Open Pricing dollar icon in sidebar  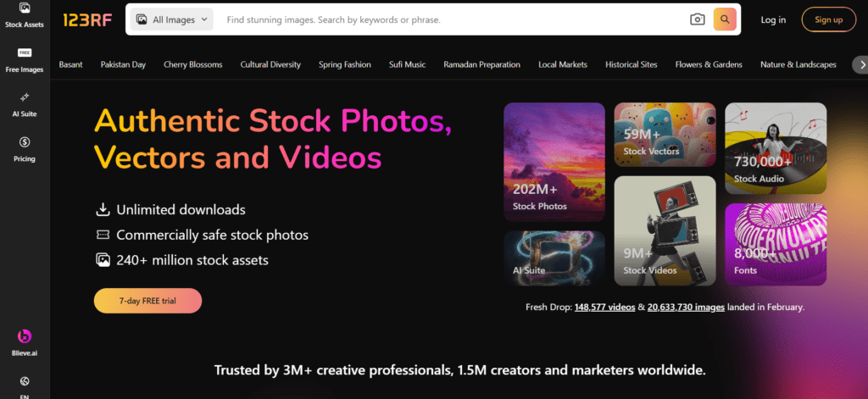coord(25,147)
